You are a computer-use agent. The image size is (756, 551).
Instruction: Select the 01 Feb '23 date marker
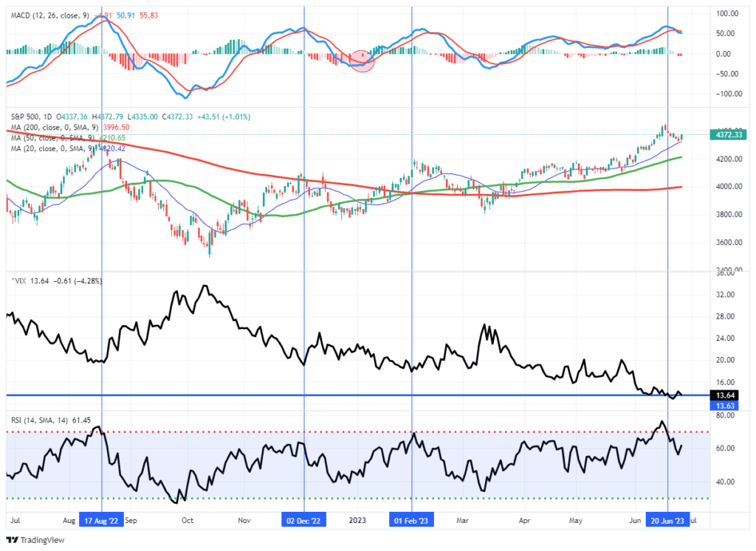pos(411,520)
